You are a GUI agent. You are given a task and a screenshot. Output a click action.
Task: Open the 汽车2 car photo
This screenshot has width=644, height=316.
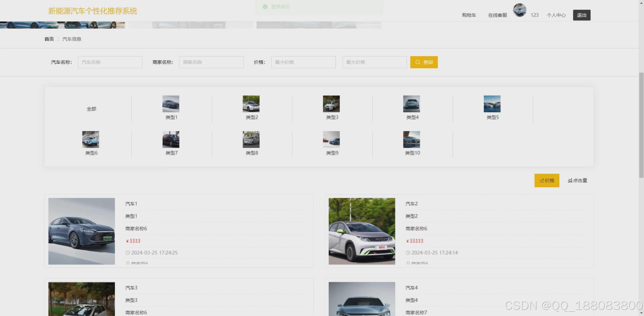click(362, 231)
